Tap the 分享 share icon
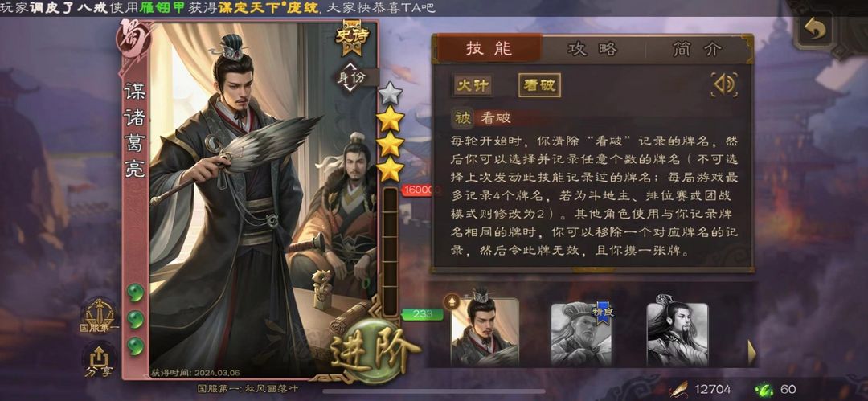Viewport: 868px width, 401px height. [99, 360]
